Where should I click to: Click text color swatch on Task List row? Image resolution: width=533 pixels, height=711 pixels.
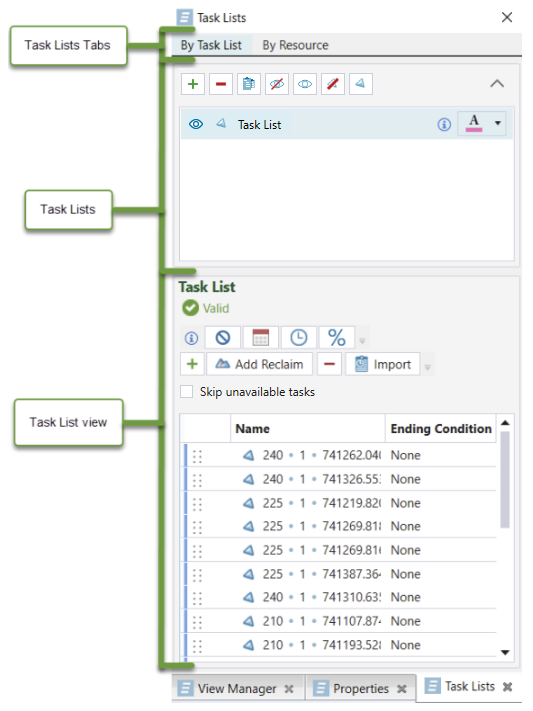pyautogui.click(x=474, y=123)
